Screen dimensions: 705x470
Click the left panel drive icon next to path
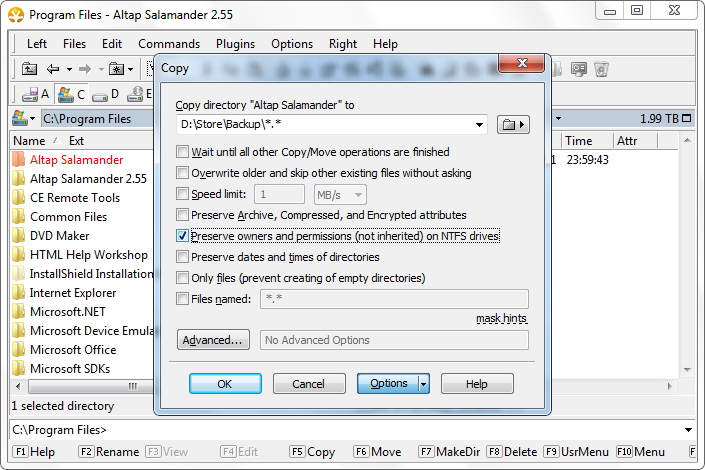pos(19,118)
